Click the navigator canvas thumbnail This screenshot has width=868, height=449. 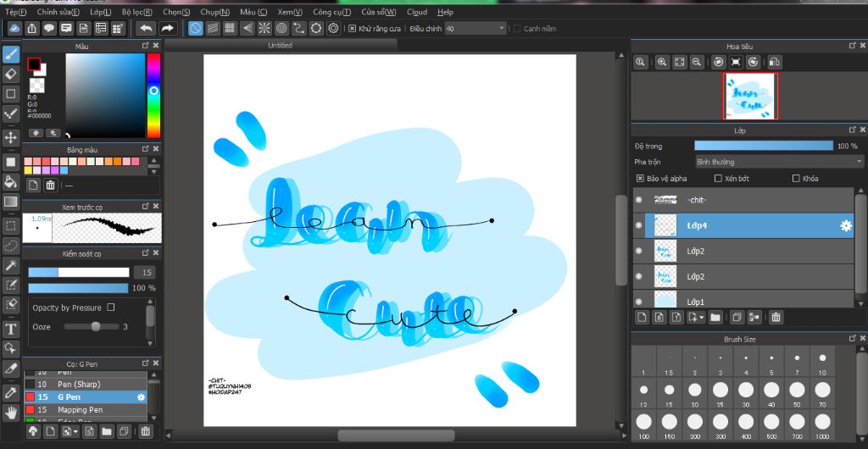[x=750, y=96]
